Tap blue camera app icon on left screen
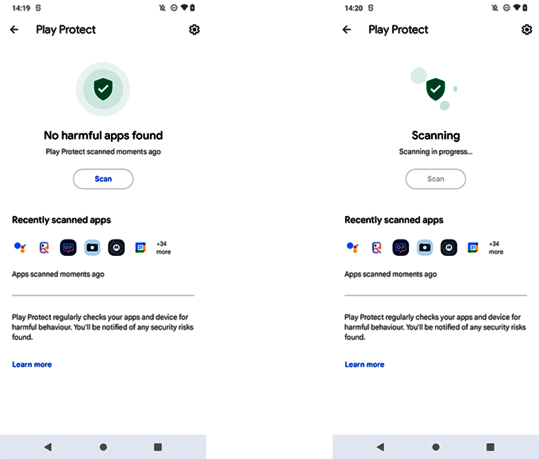This screenshot has height=459, width=539. 92,248
